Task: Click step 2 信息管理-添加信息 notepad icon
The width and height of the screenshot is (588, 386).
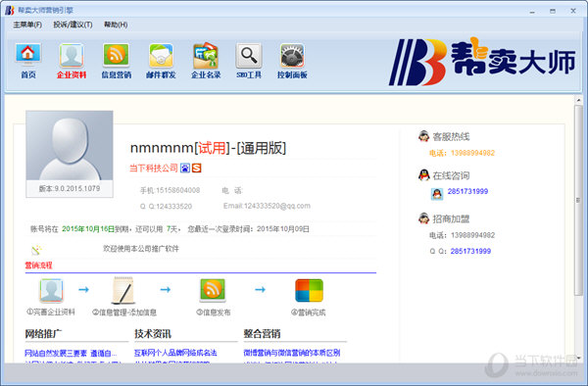Action: (123, 290)
